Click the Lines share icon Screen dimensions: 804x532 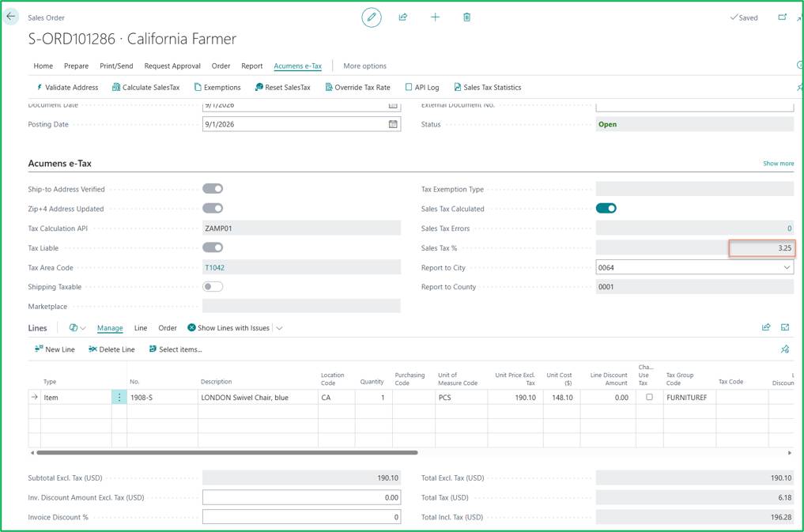pyautogui.click(x=766, y=327)
